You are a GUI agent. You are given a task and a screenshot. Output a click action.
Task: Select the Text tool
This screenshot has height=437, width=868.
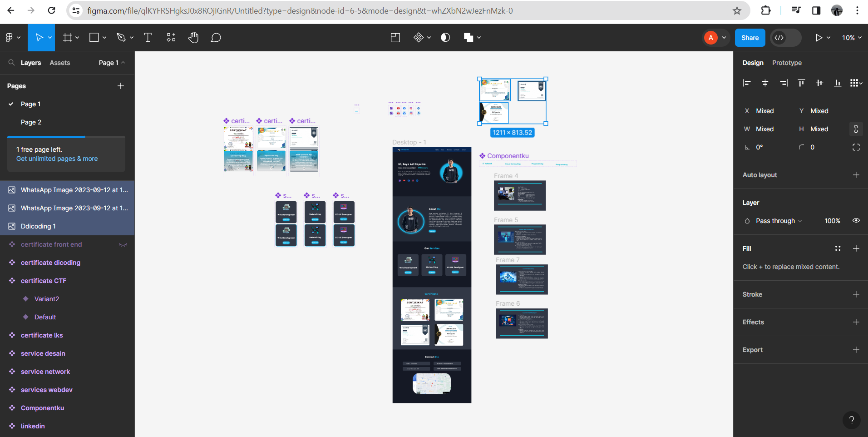[x=148, y=38]
